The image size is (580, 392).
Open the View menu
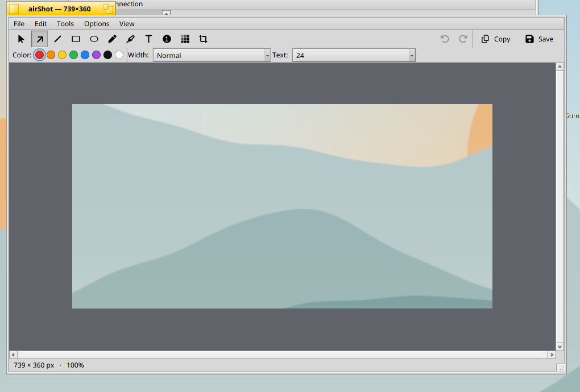coord(126,24)
